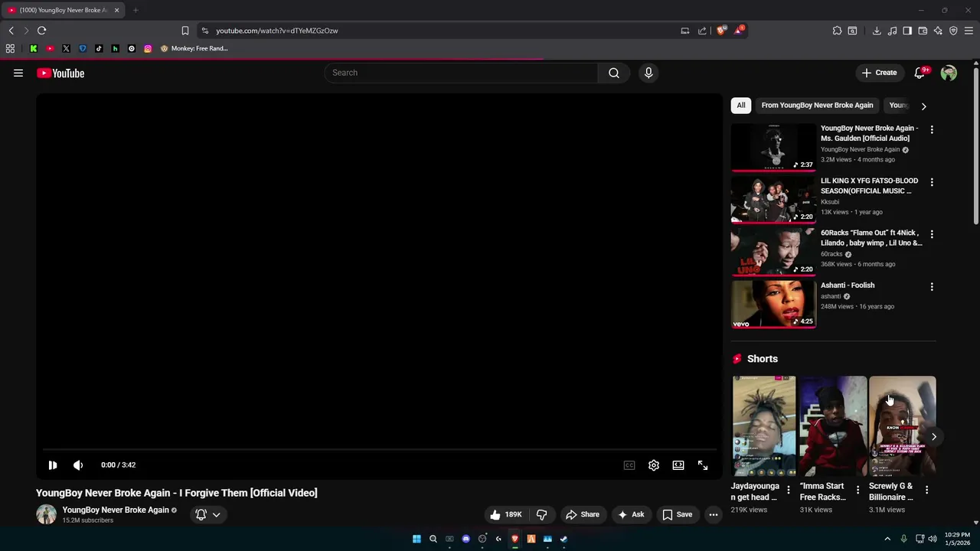The height and width of the screenshot is (551, 980).
Task: Show more filter chips with arrow
Action: (x=923, y=106)
